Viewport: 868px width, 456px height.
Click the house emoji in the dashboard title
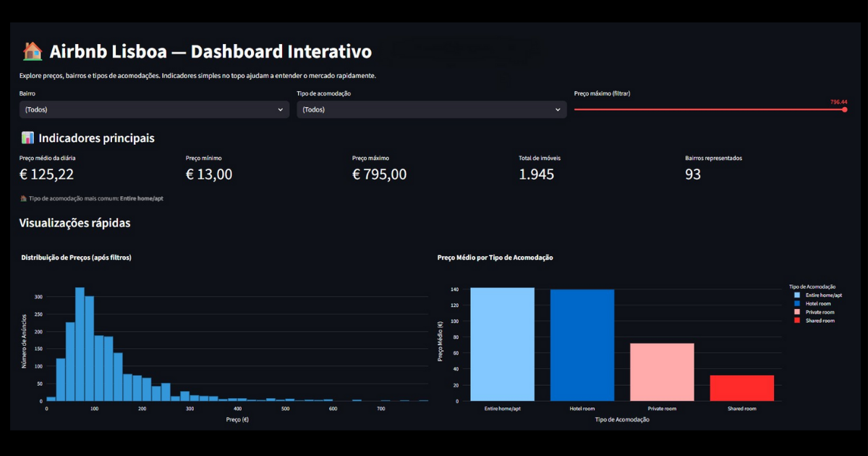click(32, 52)
